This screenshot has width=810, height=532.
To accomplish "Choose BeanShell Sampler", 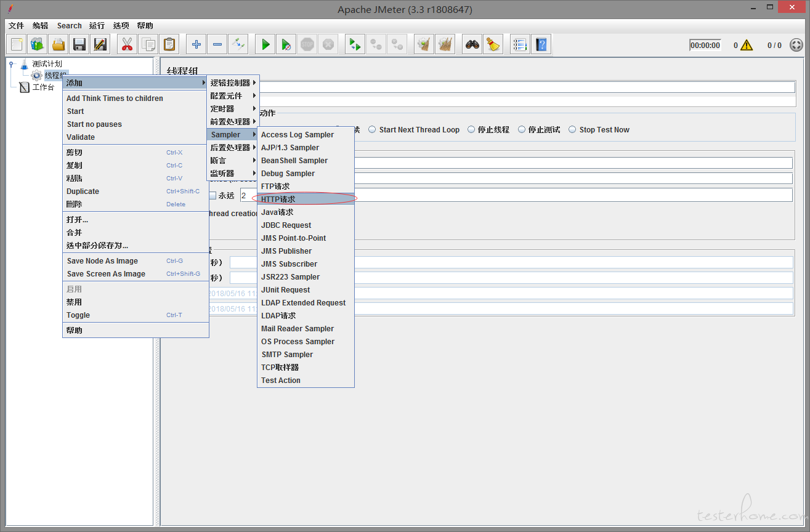I will (306, 161).
